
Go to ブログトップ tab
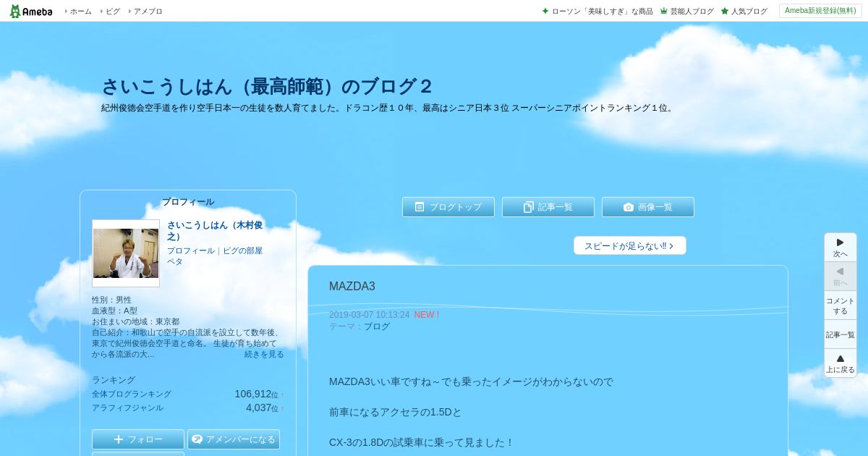[x=448, y=207]
